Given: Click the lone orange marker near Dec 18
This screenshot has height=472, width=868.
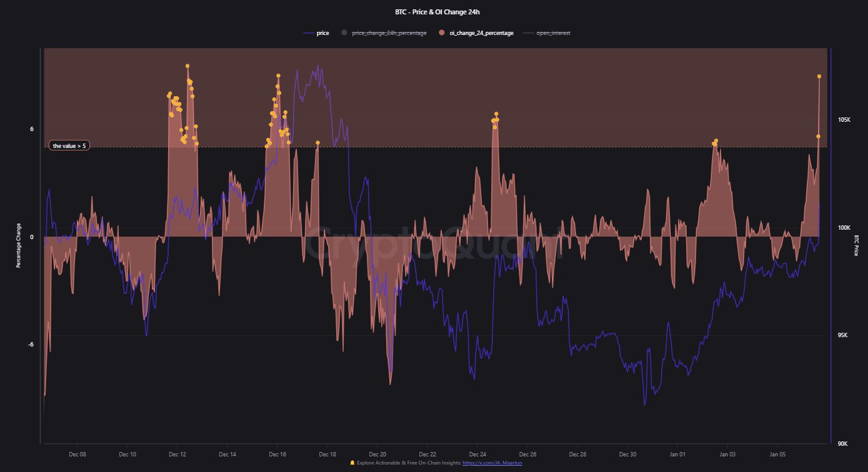Looking at the screenshot, I should click(x=317, y=143).
